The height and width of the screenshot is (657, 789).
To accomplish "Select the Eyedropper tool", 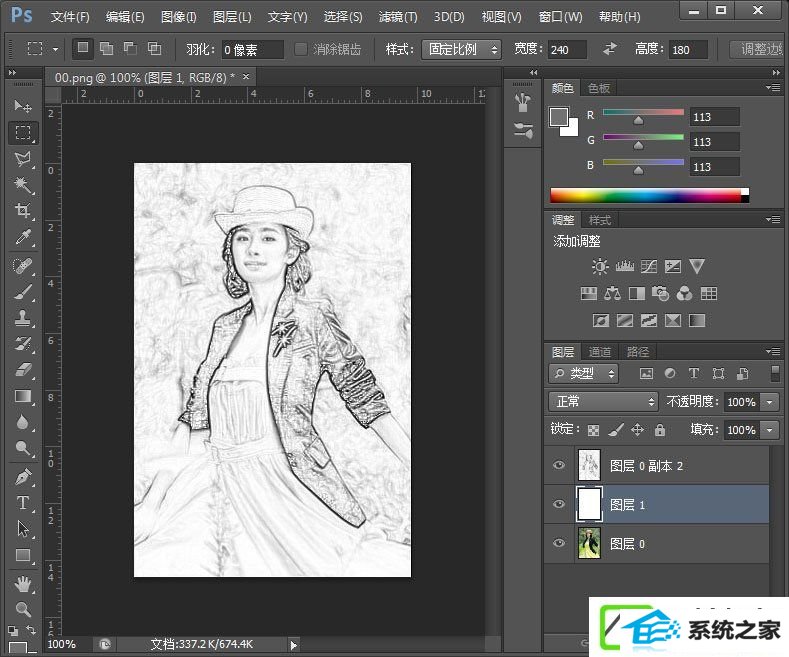I will tap(23, 236).
